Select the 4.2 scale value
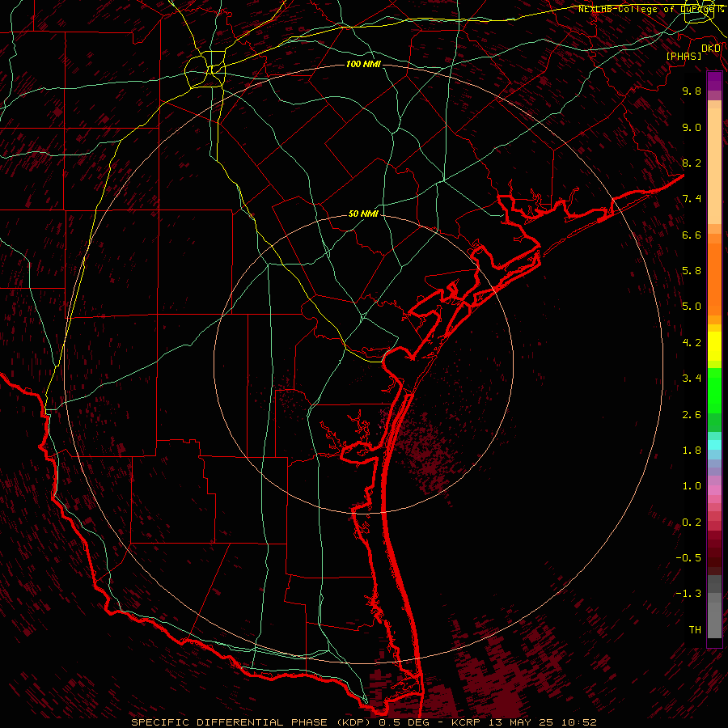This screenshot has width=728, height=728. pos(692,343)
